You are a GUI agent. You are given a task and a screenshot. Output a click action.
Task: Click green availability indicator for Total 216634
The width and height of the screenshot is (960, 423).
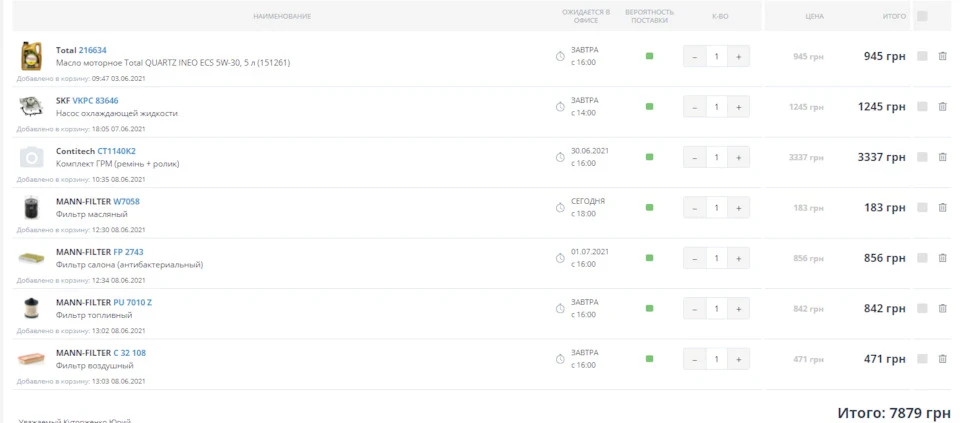pos(650,56)
